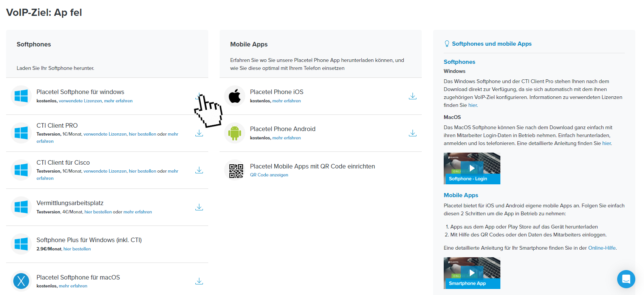Click Windows logo beside Vermittlungsarbeitsplatz
This screenshot has height=295, width=644.
(x=21, y=207)
